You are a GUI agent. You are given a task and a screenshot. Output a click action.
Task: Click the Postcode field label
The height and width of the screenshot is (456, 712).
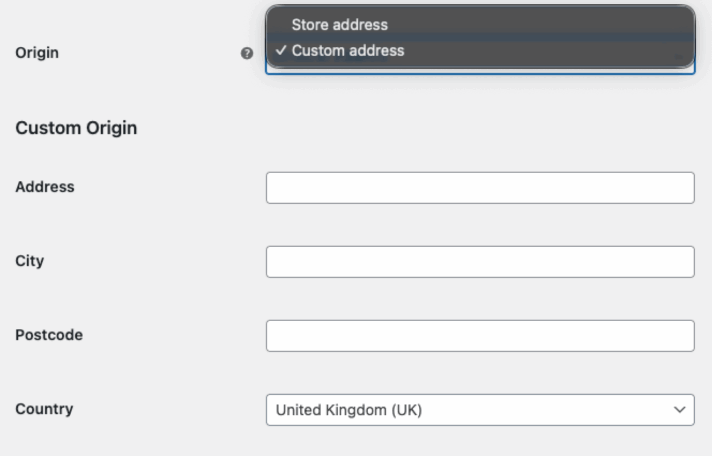click(49, 335)
